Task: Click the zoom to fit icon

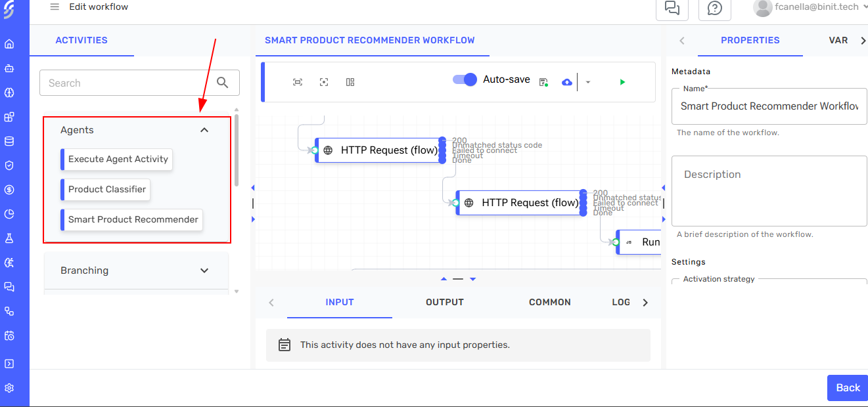Action: click(x=298, y=82)
